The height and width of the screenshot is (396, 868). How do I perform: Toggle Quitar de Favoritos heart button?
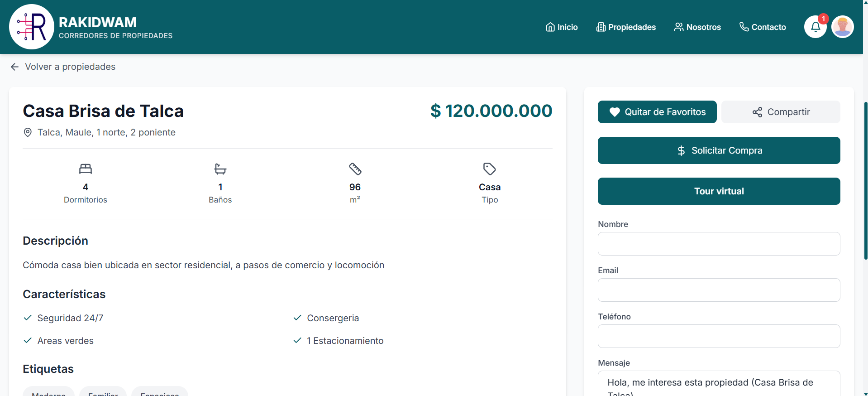[657, 112]
